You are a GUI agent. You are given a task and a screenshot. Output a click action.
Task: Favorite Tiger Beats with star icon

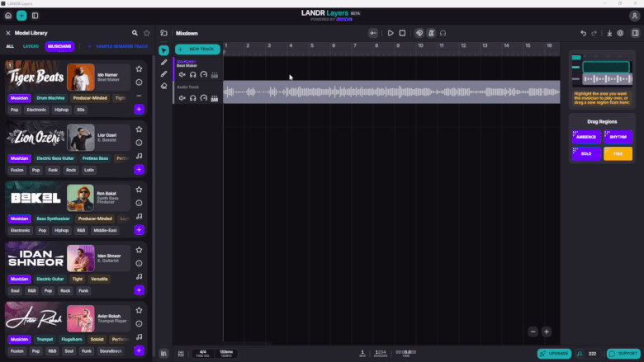[139, 69]
